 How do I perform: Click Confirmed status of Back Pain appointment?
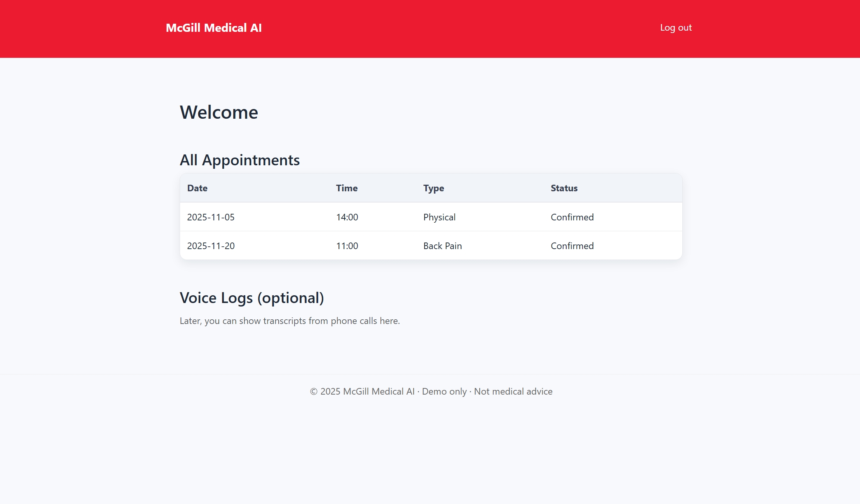572,246
